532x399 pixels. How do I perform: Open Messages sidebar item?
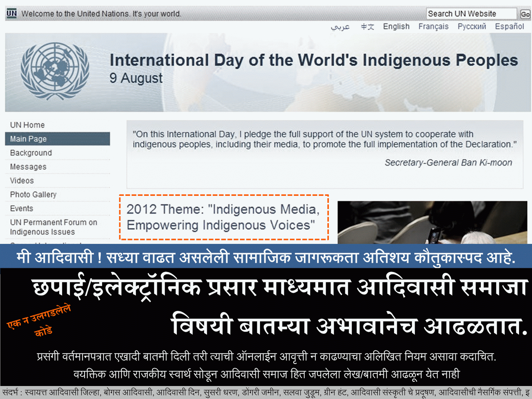[x=28, y=167]
